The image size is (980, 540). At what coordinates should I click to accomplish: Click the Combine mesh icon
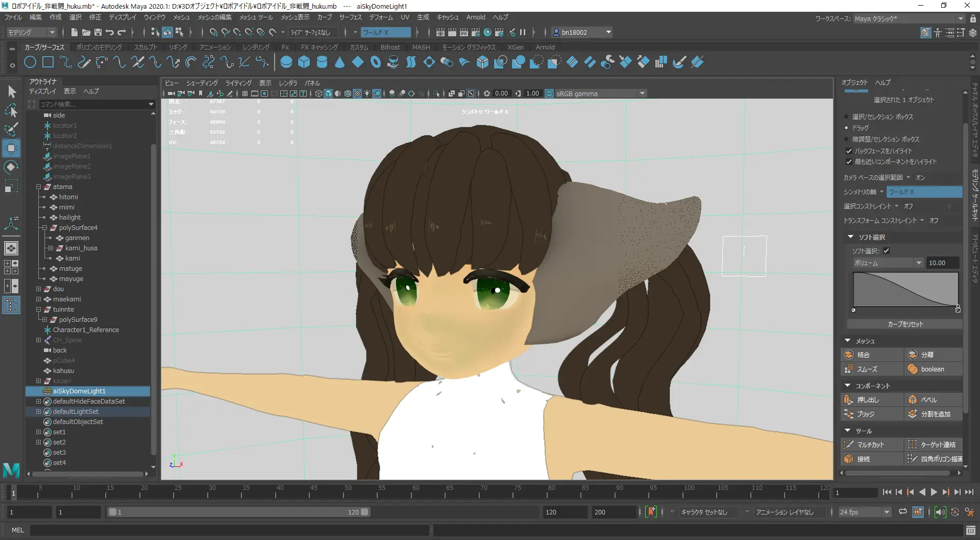pos(849,355)
